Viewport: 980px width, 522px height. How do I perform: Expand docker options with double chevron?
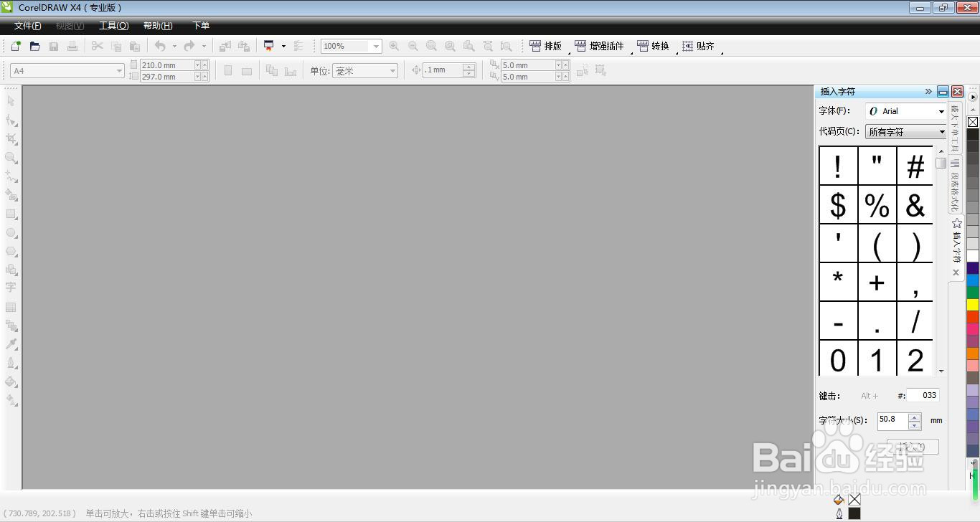coord(928,91)
